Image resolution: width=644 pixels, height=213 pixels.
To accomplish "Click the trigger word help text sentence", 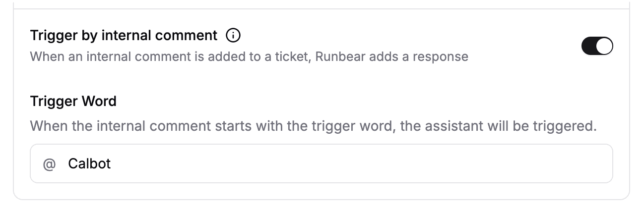I will [313, 126].
